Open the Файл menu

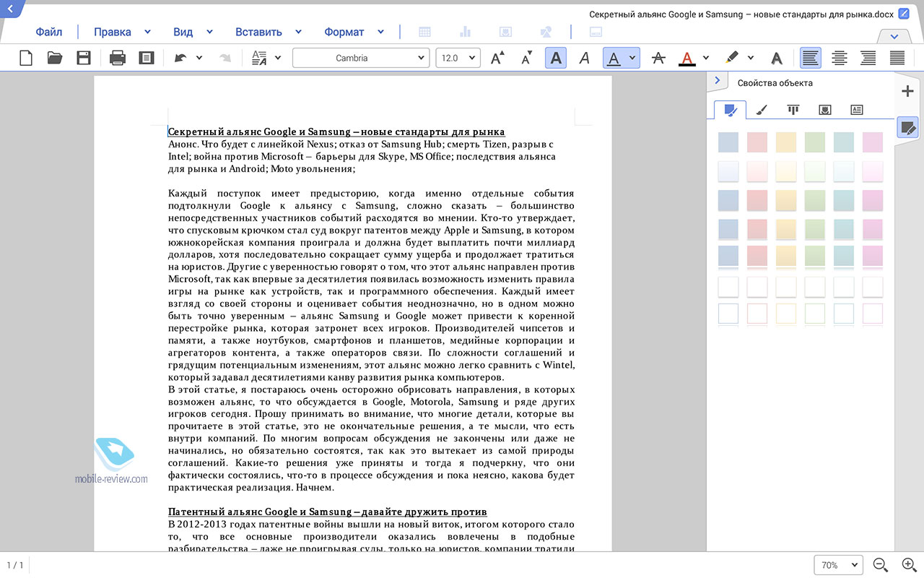click(x=49, y=32)
